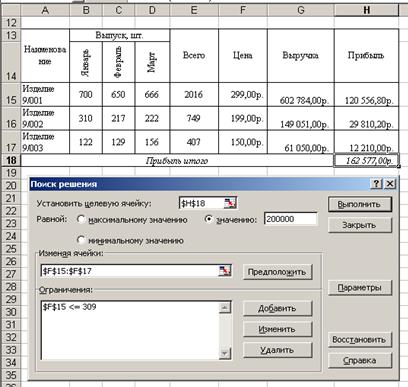This screenshot has width=408, height=387.
Task: Select the минимальному значению radio button
Action: (x=81, y=240)
